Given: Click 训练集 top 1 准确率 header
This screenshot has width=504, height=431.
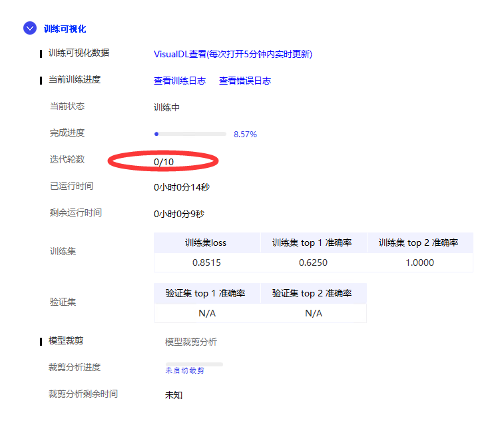Looking at the screenshot, I should pos(314,243).
